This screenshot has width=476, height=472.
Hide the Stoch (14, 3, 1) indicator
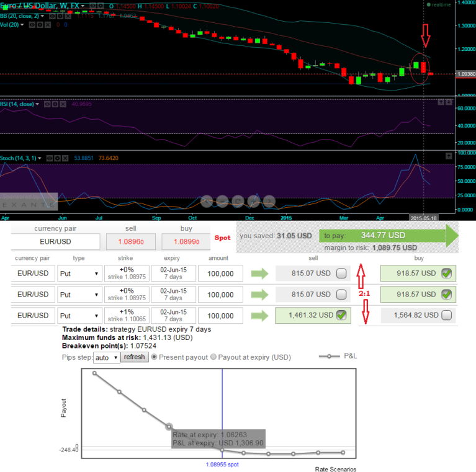50,158
